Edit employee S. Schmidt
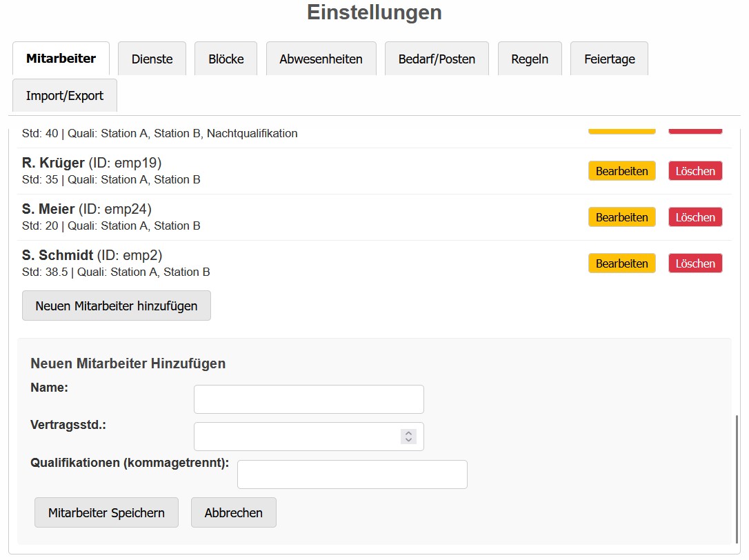The width and height of the screenshot is (749, 560). click(621, 263)
